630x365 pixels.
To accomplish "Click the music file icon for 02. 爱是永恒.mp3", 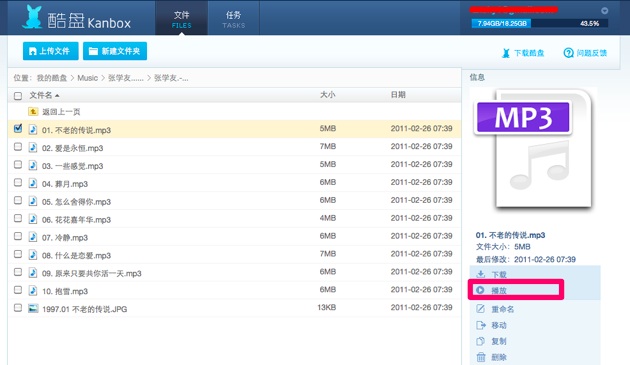I will [x=33, y=148].
